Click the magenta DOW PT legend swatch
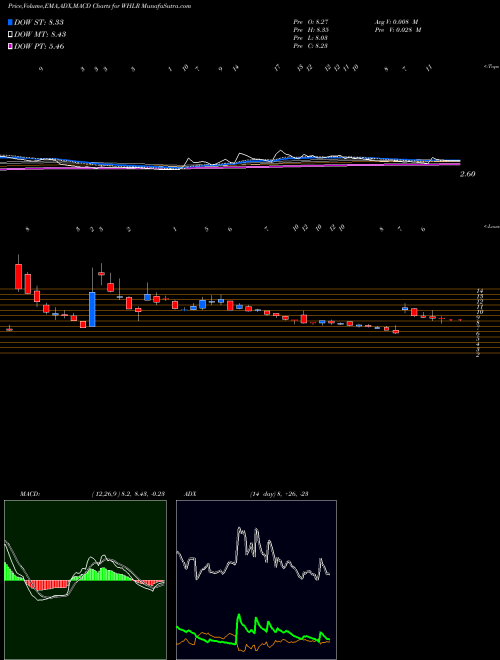 click(10, 46)
